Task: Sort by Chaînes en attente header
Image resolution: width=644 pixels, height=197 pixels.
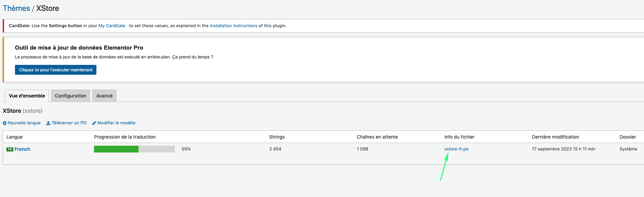Action: [377, 137]
